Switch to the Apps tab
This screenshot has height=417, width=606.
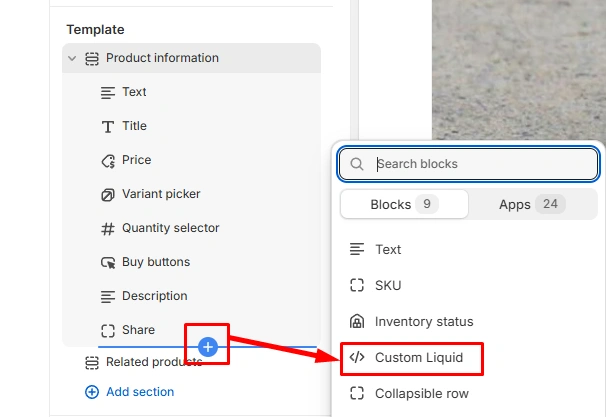[532, 204]
